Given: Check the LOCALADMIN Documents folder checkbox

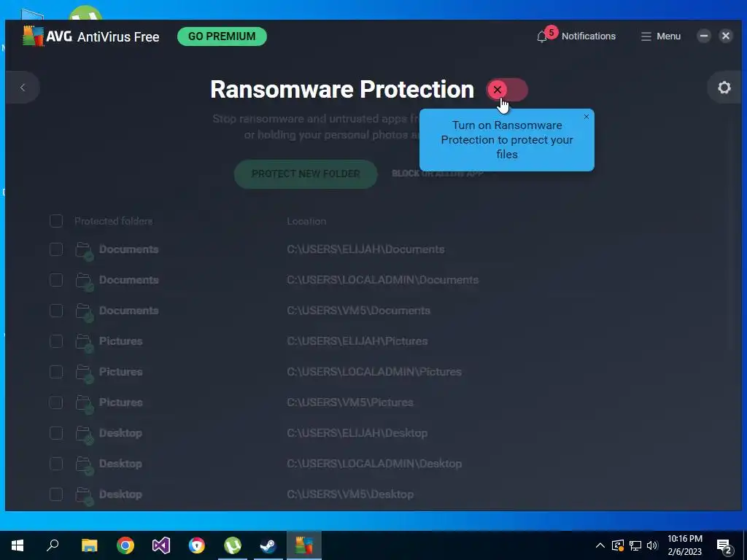Looking at the screenshot, I should [56, 280].
